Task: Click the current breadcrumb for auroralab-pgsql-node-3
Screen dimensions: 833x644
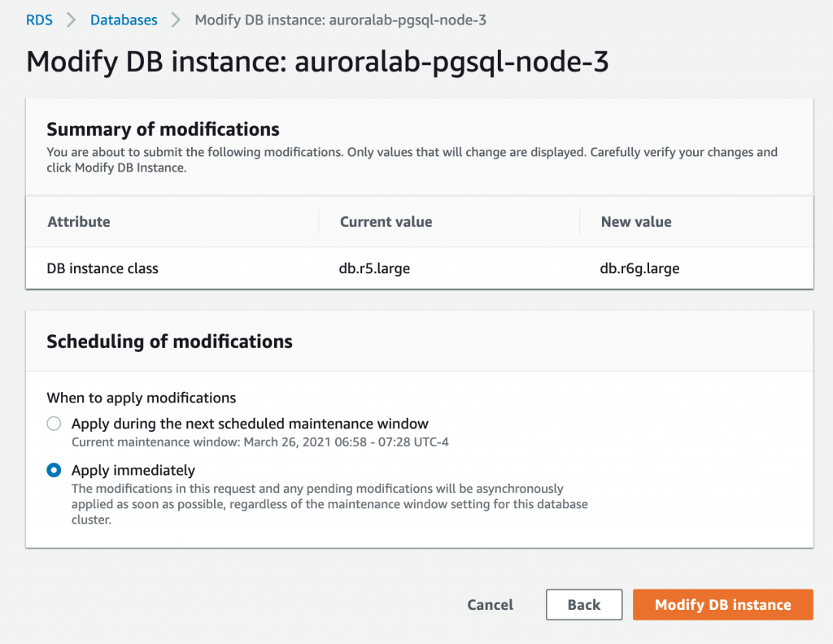Action: (x=340, y=20)
